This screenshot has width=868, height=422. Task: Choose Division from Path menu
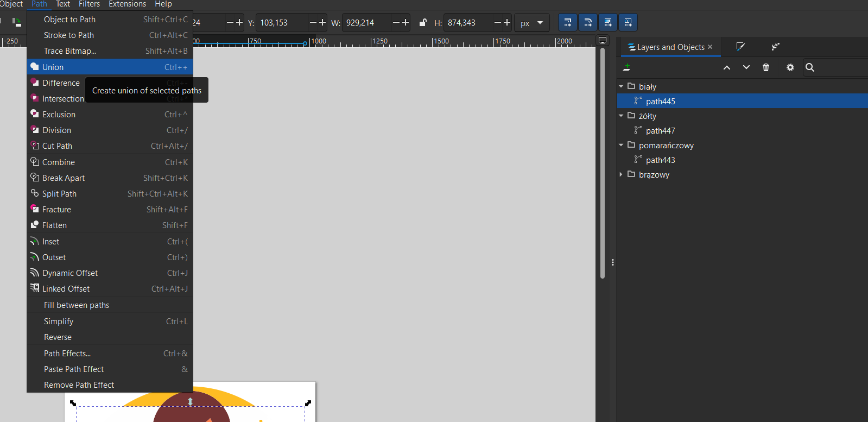tap(110, 130)
